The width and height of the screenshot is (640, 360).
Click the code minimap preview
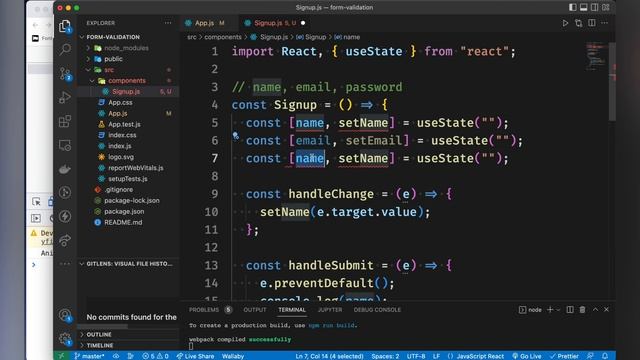point(596,56)
